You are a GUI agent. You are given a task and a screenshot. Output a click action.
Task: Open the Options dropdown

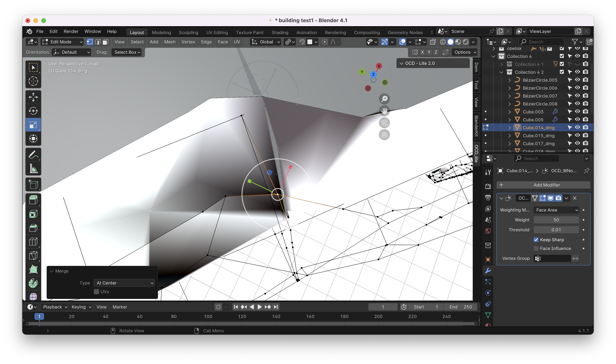click(465, 52)
